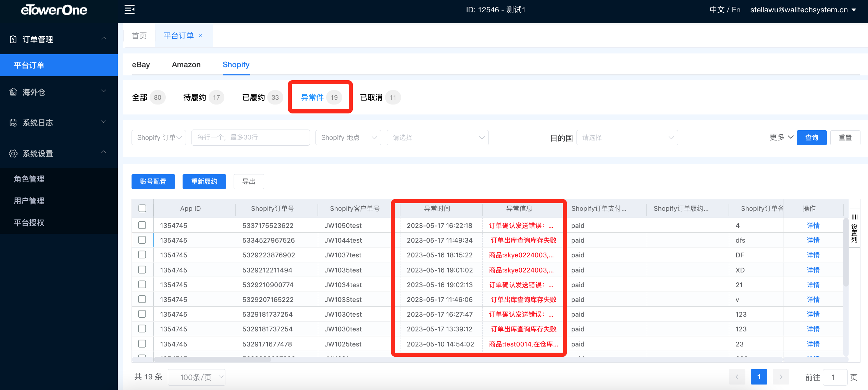Viewport: 868px width, 390px height.
Task: Open the 100条/页 page size dropdown
Action: click(x=196, y=377)
